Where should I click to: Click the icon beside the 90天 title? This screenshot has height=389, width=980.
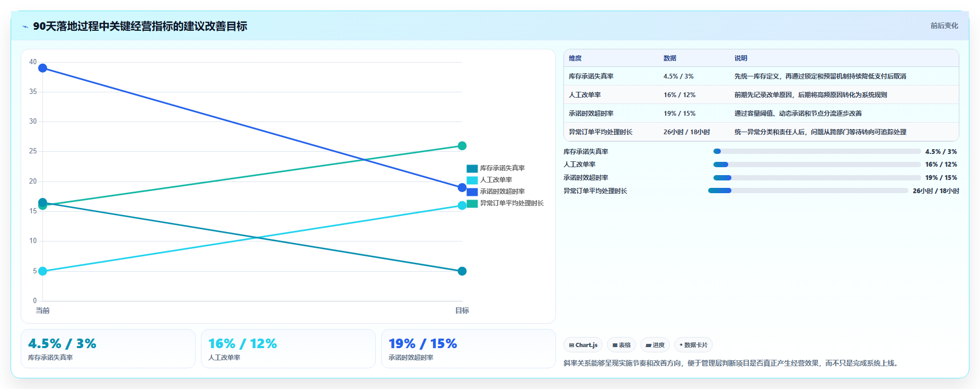(25, 27)
